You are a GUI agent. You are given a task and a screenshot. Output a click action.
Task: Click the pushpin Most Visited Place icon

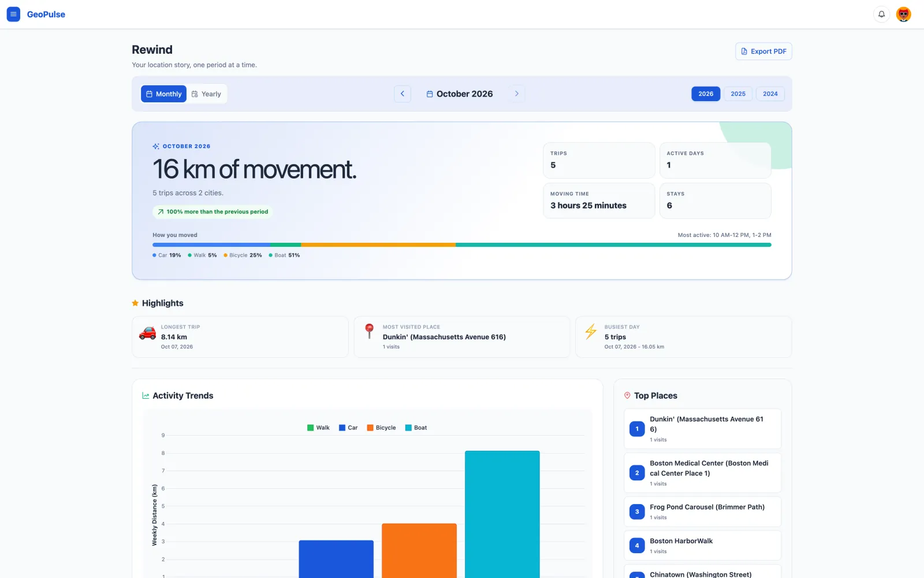tap(370, 331)
